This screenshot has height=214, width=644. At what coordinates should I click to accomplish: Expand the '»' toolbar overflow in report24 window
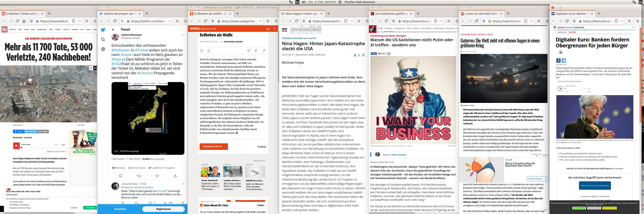539,21
